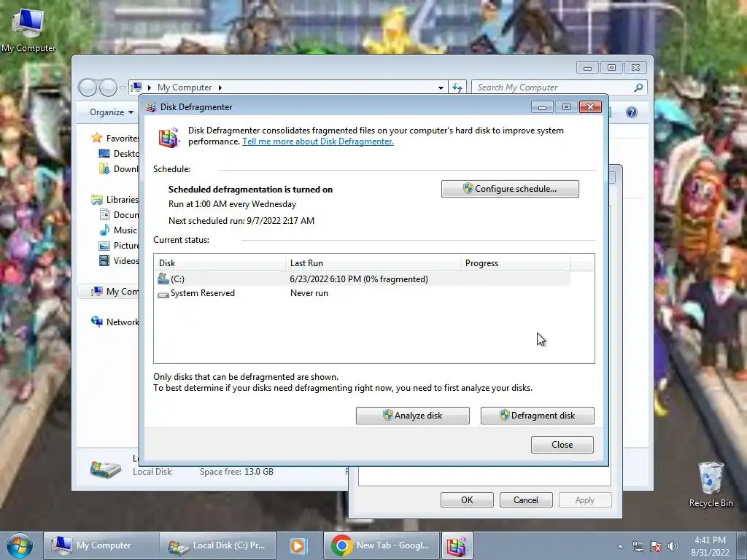
Task: Select Network in the navigation pane
Action: coord(115,322)
